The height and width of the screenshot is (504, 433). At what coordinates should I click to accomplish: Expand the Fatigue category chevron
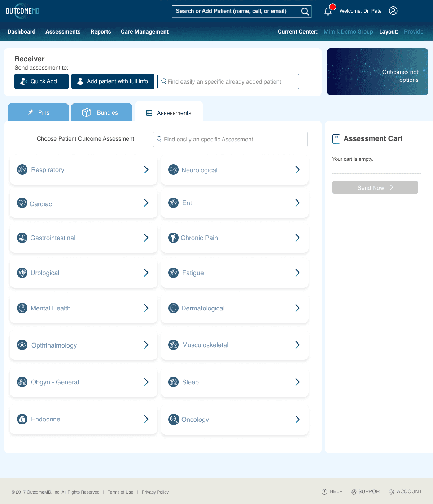tap(298, 273)
